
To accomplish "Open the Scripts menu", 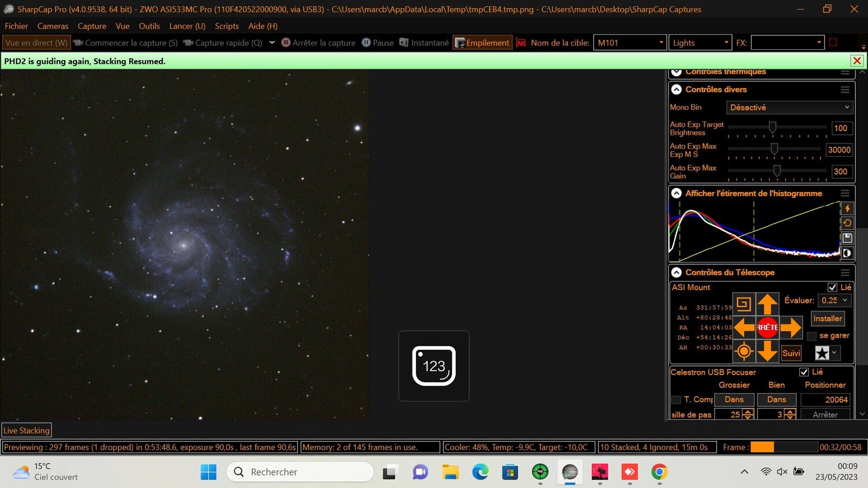I will (x=227, y=26).
